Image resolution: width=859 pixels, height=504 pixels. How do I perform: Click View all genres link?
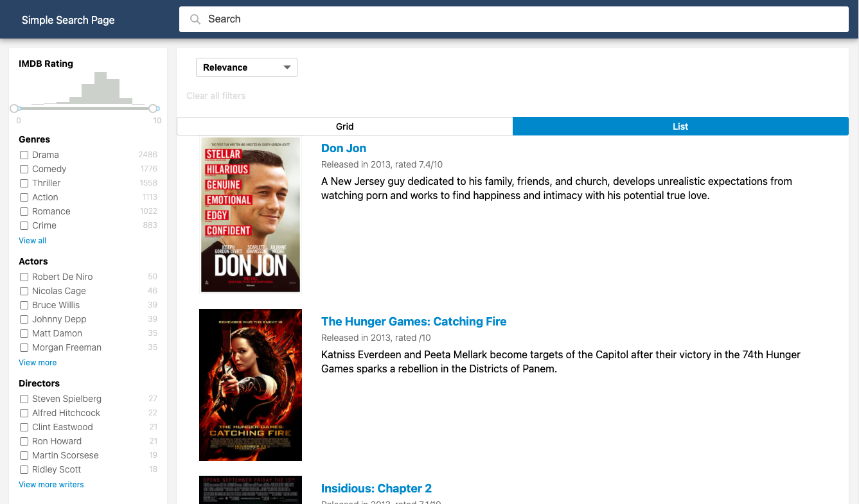click(33, 241)
